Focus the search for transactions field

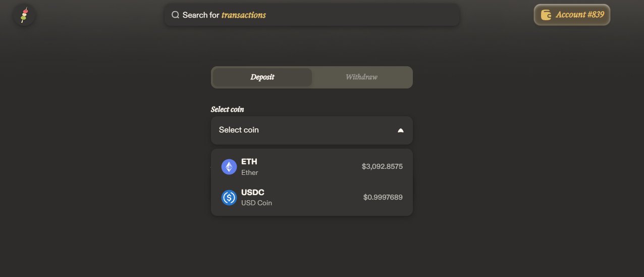click(353, 15)
